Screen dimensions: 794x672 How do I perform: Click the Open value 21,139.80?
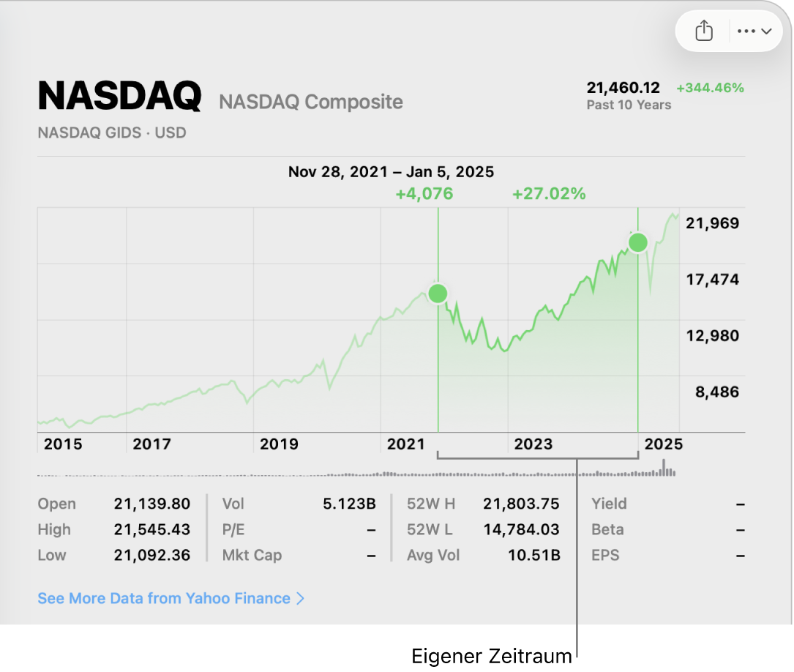click(x=152, y=504)
